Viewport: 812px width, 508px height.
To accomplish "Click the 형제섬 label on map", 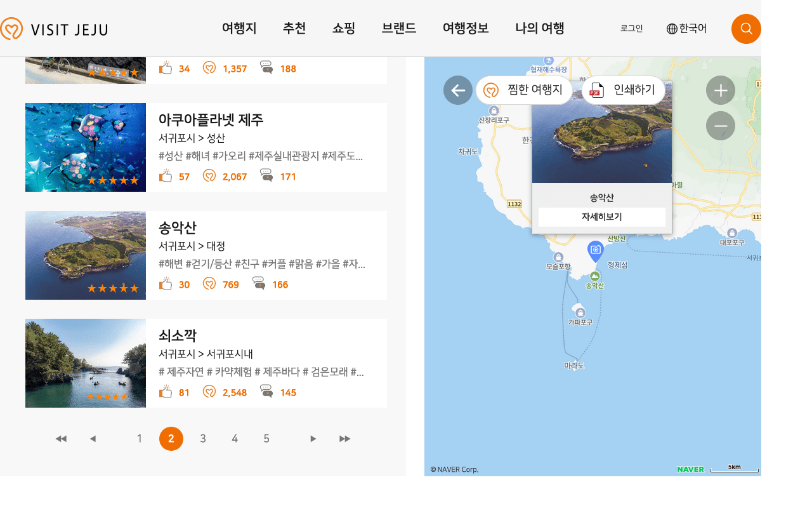I will (617, 265).
